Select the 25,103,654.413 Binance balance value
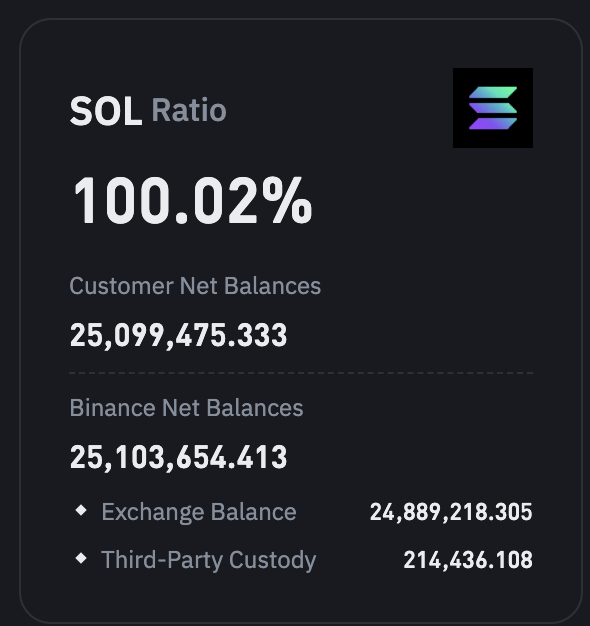The image size is (590, 626). tap(178, 457)
